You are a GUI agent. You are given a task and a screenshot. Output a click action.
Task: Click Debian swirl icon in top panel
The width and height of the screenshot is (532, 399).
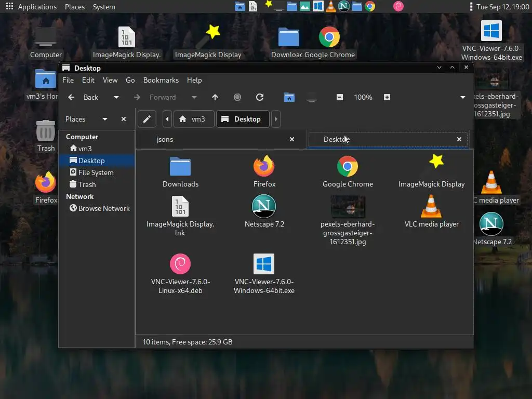pyautogui.click(x=398, y=6)
